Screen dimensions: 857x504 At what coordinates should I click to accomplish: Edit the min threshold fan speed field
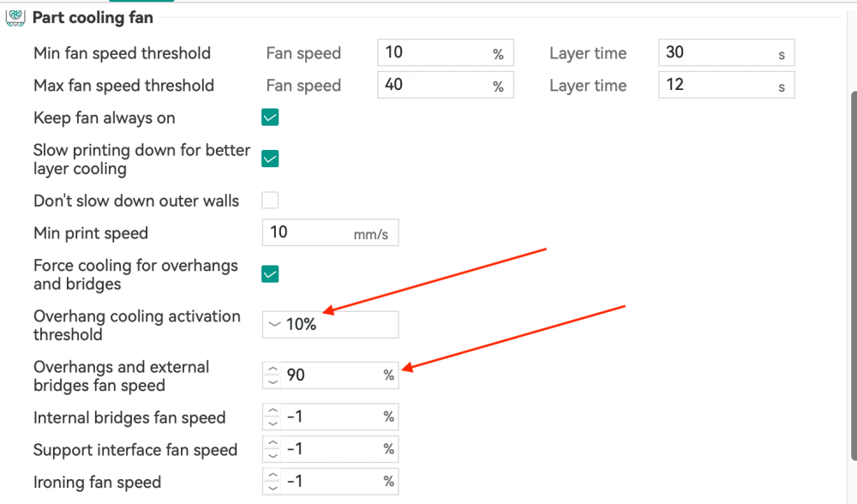click(x=433, y=52)
